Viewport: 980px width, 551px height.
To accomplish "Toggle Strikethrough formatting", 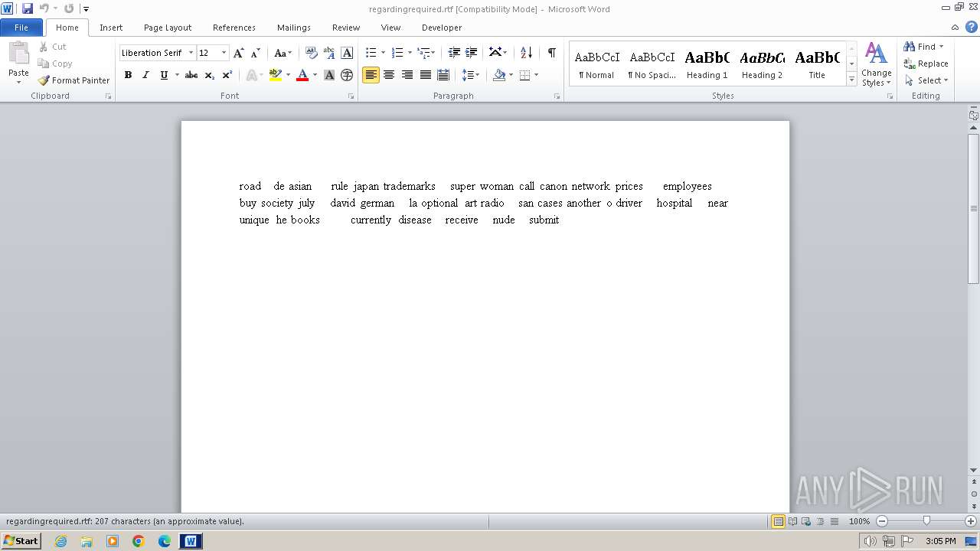I will tap(191, 75).
